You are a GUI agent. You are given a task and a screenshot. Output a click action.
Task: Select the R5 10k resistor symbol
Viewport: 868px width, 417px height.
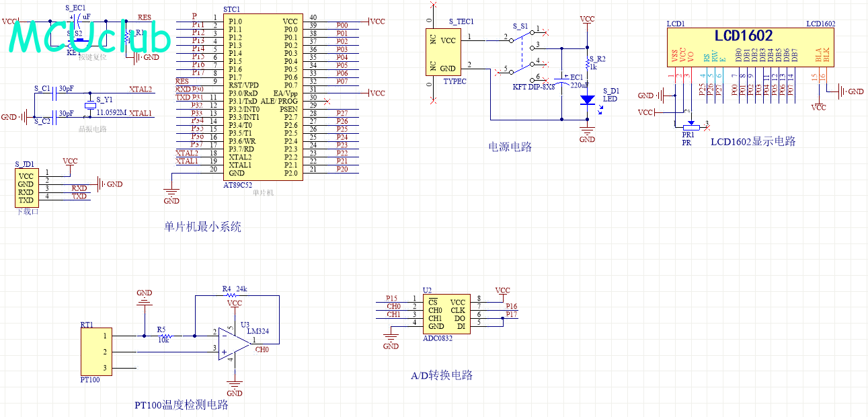(x=164, y=336)
